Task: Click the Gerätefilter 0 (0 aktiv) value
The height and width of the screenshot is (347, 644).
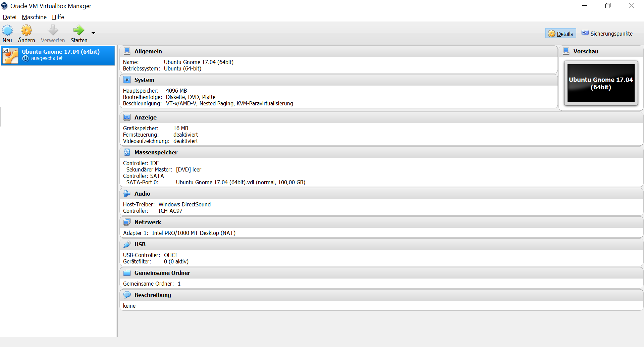Action: (176, 261)
